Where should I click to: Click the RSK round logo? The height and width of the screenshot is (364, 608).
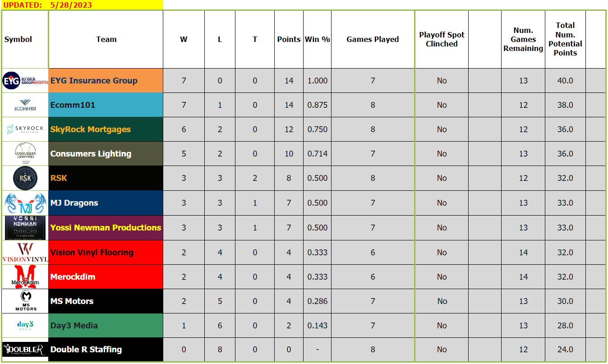(25, 178)
